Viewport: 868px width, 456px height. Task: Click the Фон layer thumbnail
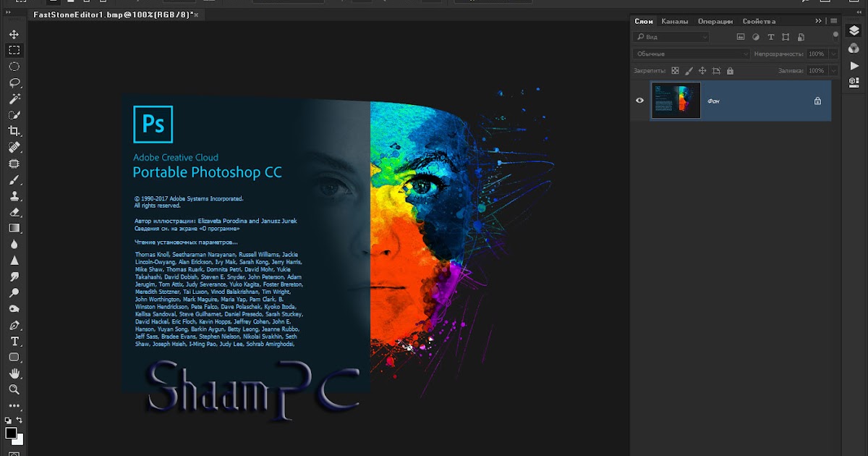coord(676,101)
